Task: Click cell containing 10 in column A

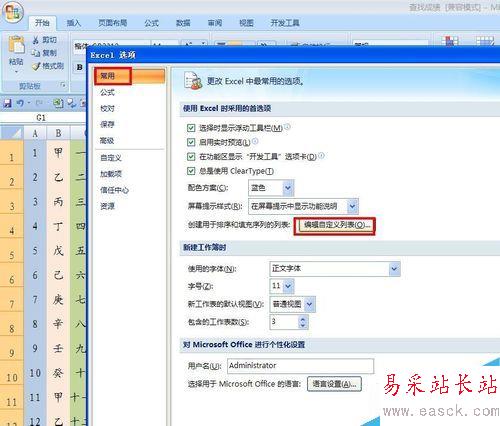Action: click(35, 372)
